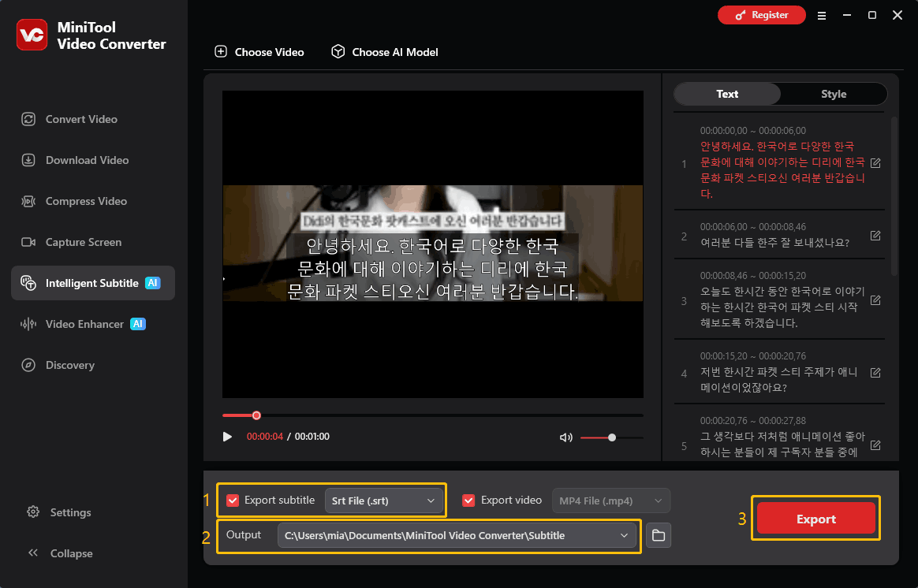The height and width of the screenshot is (588, 918).
Task: Switch to the Text tab
Action: pos(727,94)
